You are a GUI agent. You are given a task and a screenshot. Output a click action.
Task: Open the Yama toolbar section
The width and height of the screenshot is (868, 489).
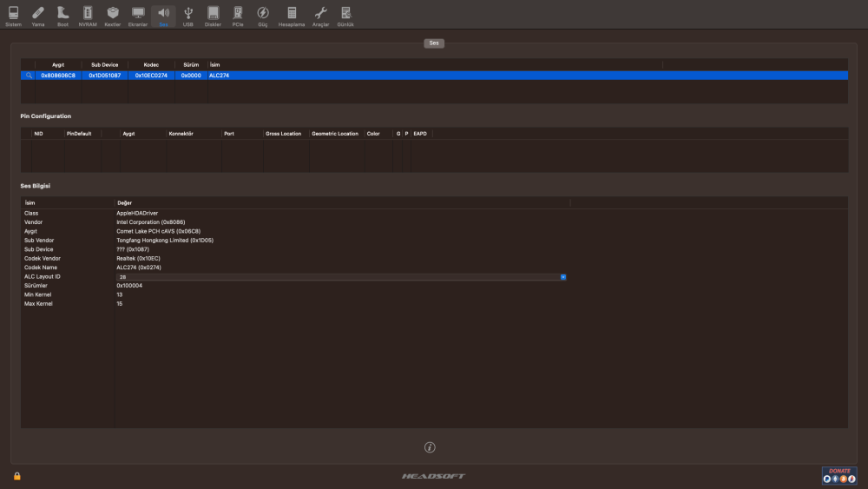point(38,16)
